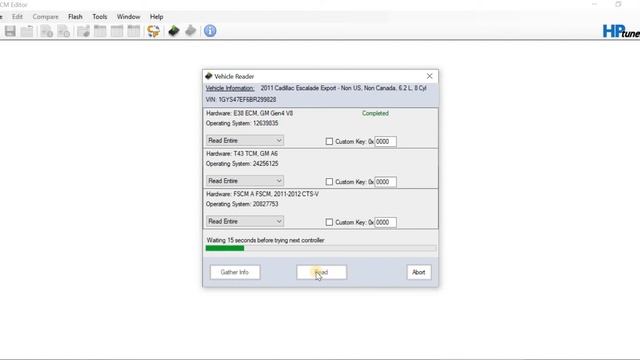Click the 'Waiting 15 seconds' status message
Image resolution: width=640 pixels, height=360 pixels.
[265, 240]
